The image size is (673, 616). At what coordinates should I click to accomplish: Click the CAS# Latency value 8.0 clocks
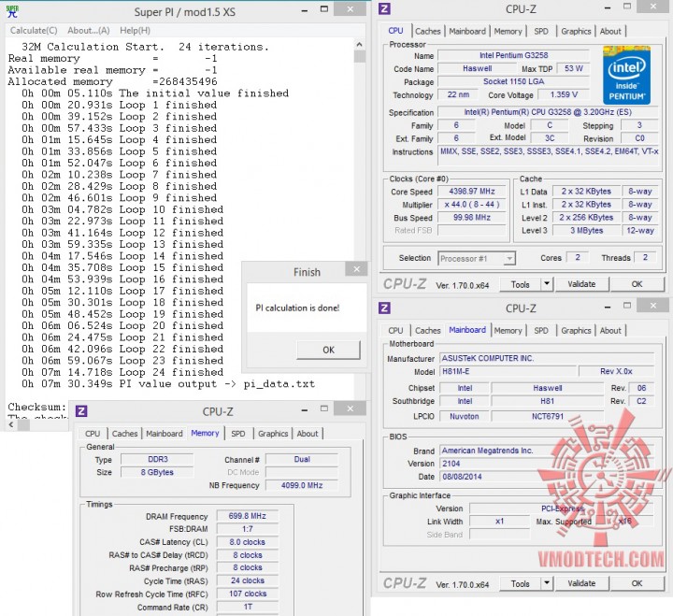point(247,542)
